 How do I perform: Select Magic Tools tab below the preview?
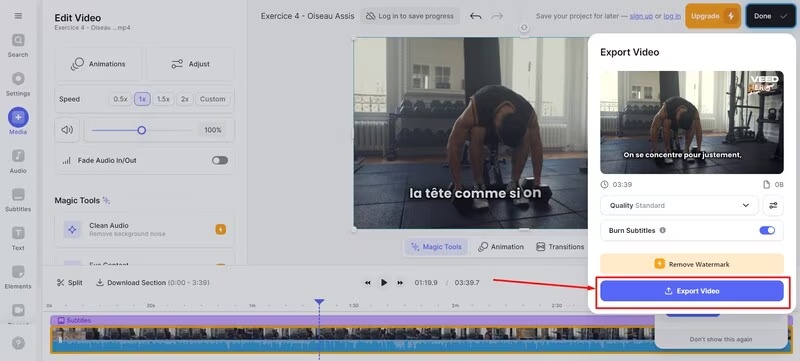point(436,247)
